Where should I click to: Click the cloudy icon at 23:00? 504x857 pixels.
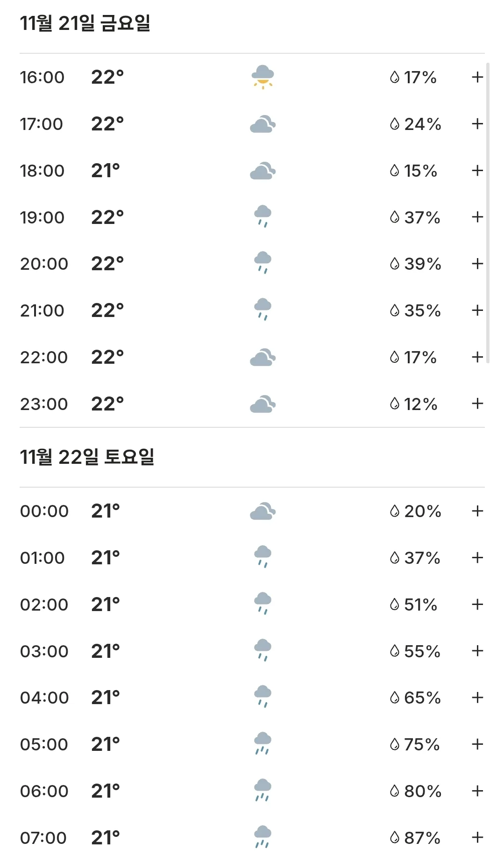(x=263, y=404)
